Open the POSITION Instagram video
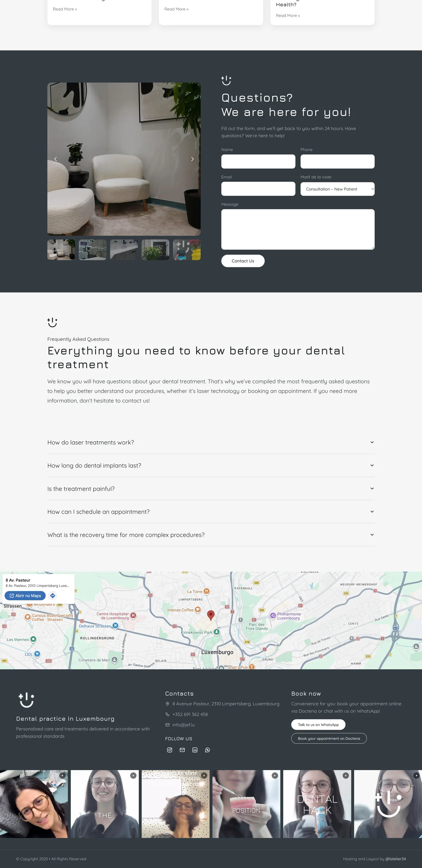The width and height of the screenshot is (422, 868). pos(246,804)
